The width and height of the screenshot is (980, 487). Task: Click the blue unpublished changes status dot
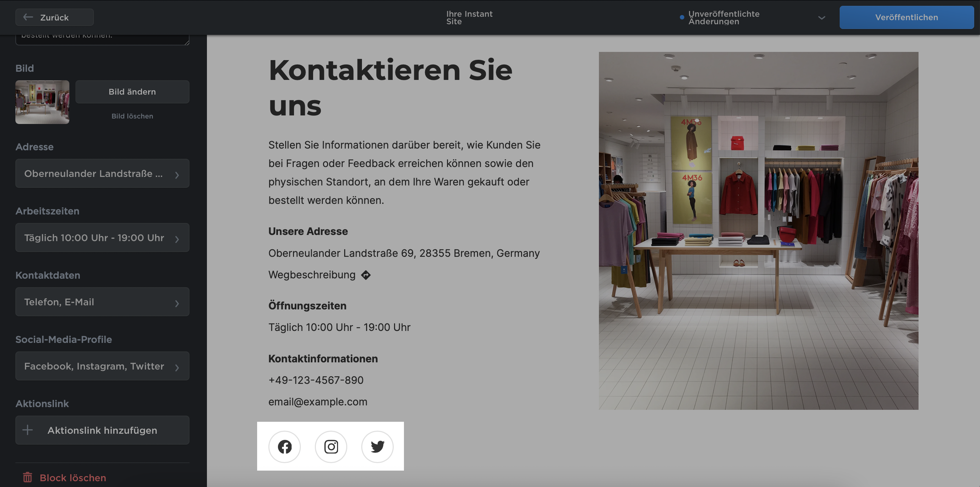[x=682, y=17]
